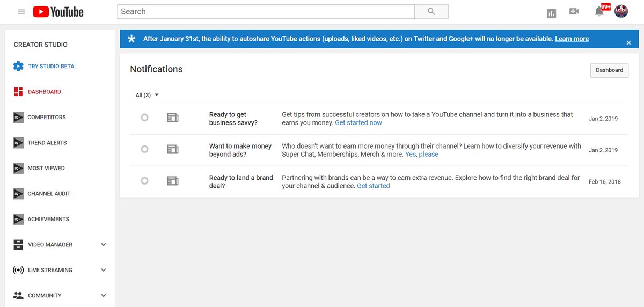Viewport: 644px width, 307px height.
Task: Open the hamburger guide menu
Action: click(x=21, y=12)
